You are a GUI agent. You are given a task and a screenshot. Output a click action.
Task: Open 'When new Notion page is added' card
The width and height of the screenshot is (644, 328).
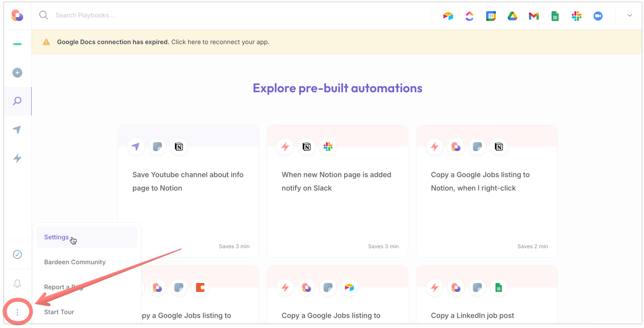click(338, 191)
